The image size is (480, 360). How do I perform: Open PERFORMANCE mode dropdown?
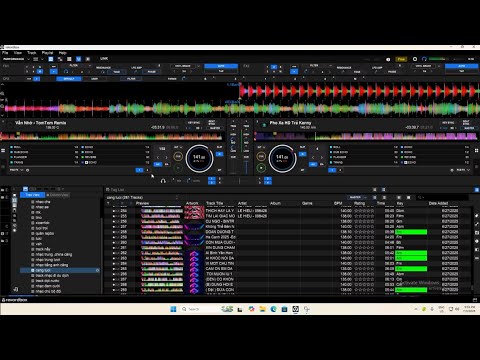(x=16, y=59)
